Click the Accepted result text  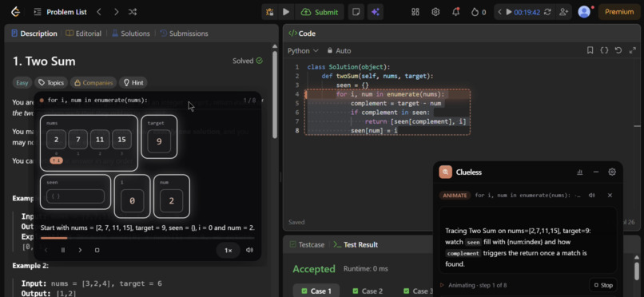tap(314, 269)
